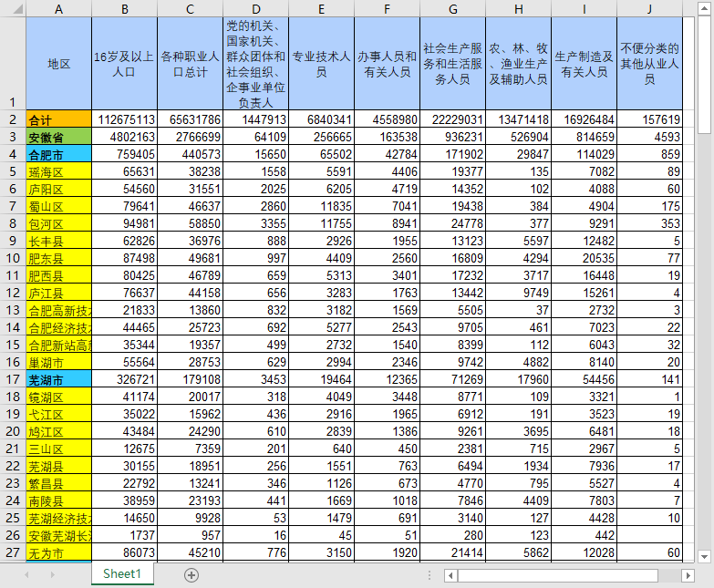714x588 pixels.
Task: Click the horizontal scrollbar thumb
Action: pos(557,576)
